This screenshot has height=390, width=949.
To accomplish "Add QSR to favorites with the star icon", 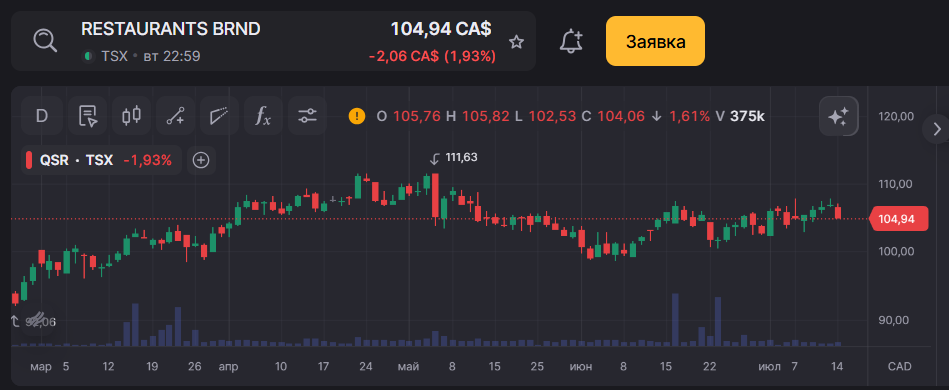I will (516, 42).
